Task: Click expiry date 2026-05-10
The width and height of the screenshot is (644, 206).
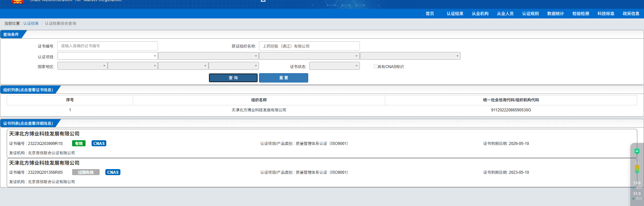Action: click(519, 144)
